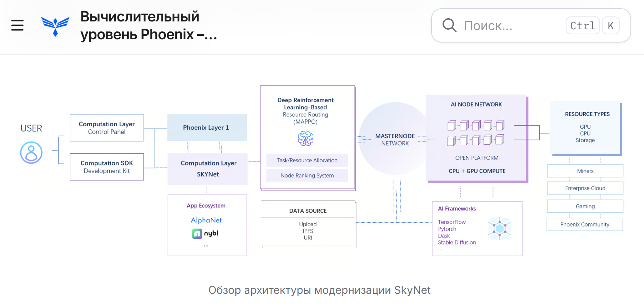644x307 pixels.
Task: Click the 'OPEN PLATFORM' label
Action: coord(477,158)
